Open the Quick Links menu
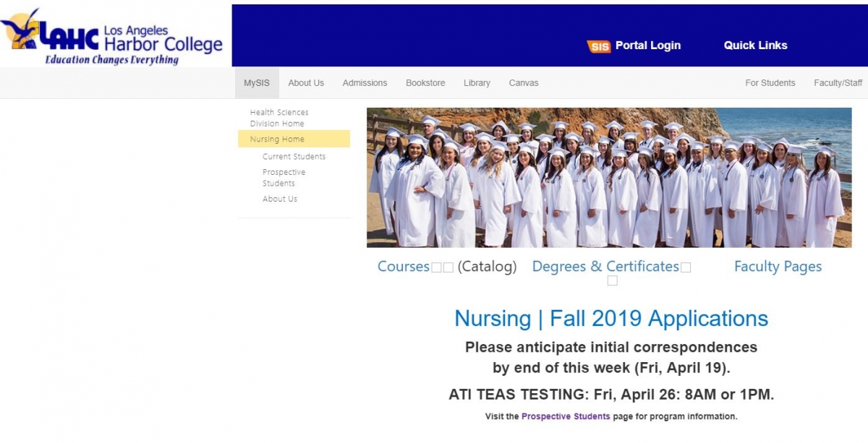 [x=755, y=45]
